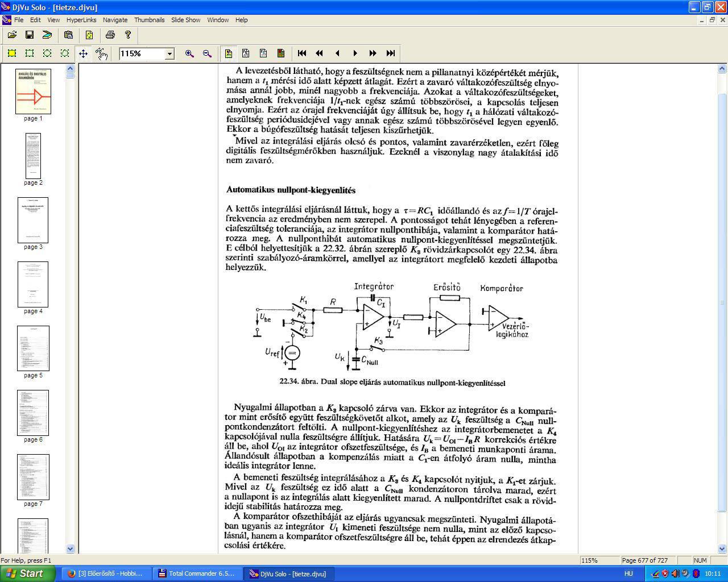Go to the next page
The image size is (728, 582).
(355, 53)
